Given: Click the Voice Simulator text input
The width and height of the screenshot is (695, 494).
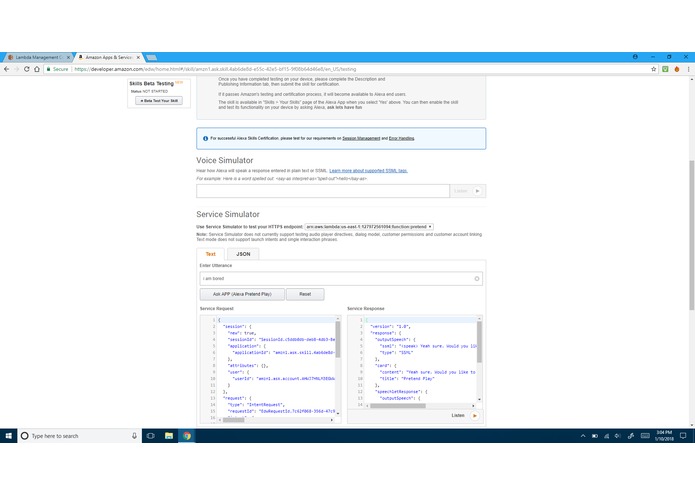Looking at the screenshot, I should pyautogui.click(x=323, y=191).
